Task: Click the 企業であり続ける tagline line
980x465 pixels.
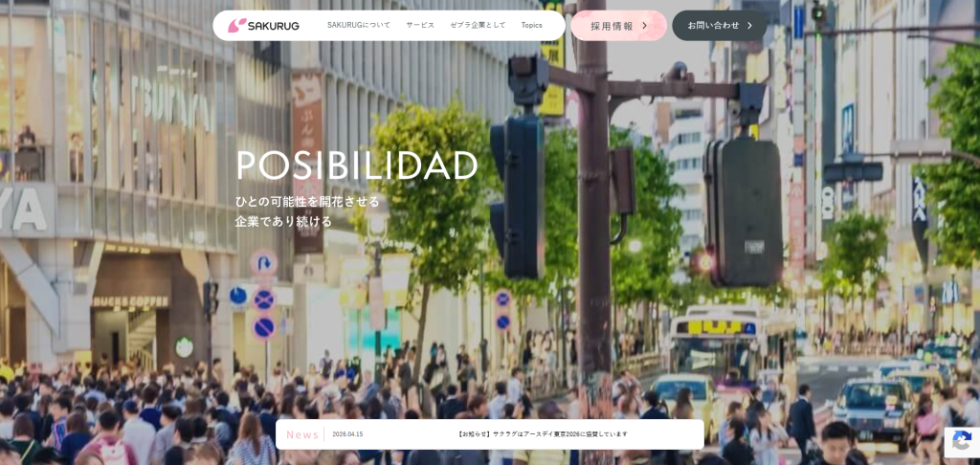Action: [283, 221]
